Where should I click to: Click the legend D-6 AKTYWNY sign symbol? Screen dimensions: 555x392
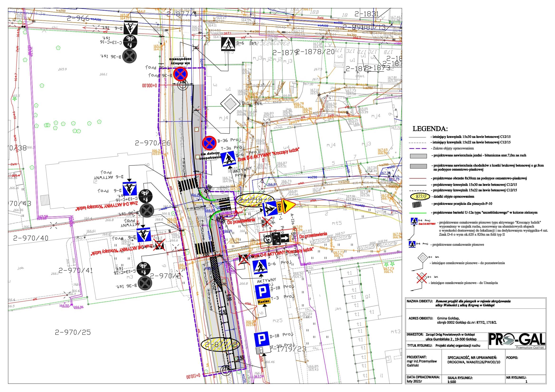(414, 221)
